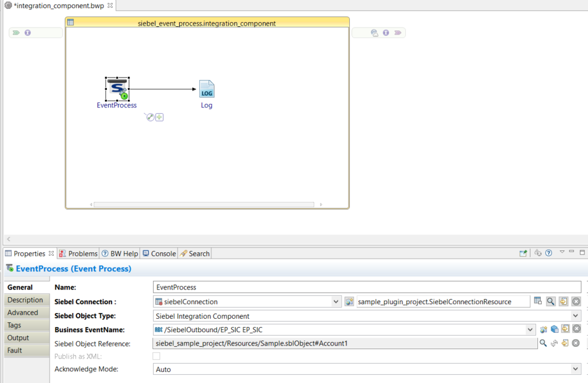This screenshot has width=588, height=383.
Task: Open the Advanced properties section
Action: coord(27,312)
